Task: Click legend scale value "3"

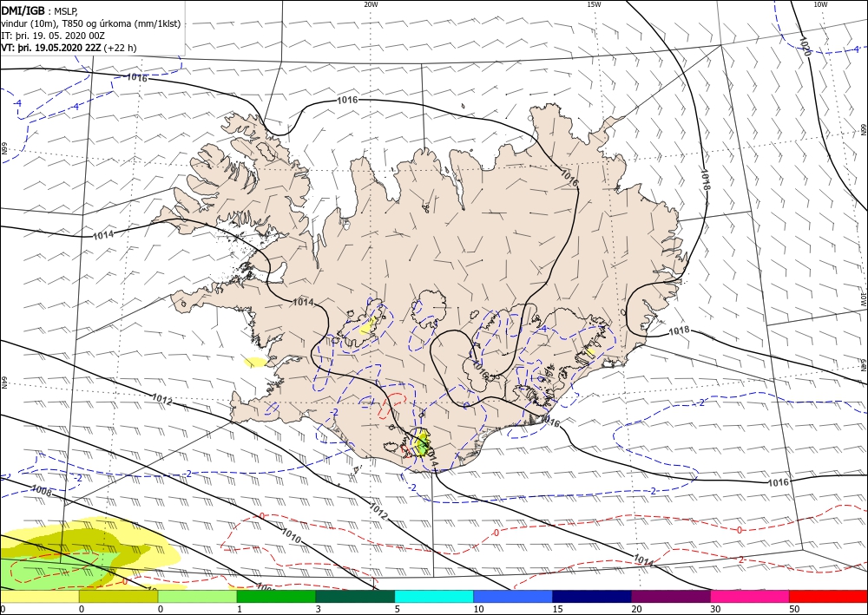Action: [x=319, y=609]
